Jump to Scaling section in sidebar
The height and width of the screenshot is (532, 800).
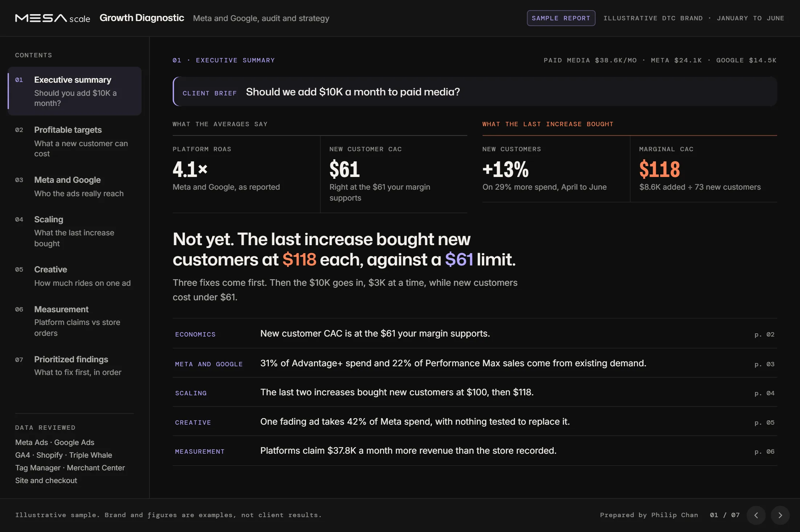75,231
